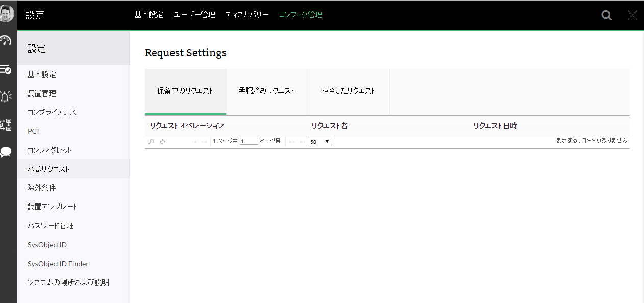This screenshot has width=644, height=303.
Task: Select 除外条件 in sidebar
Action: tap(73, 188)
